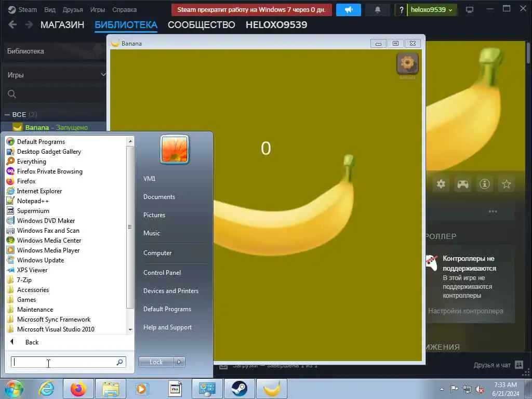This screenshot has width=532, height=399.
Task: Open the heloxo9539 account dropdown
Action: click(x=431, y=10)
